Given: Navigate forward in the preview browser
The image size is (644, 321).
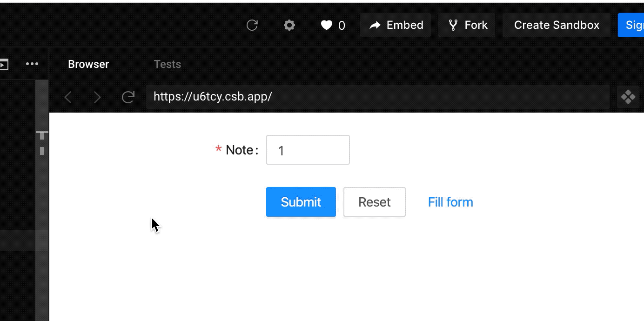Looking at the screenshot, I should (97, 97).
